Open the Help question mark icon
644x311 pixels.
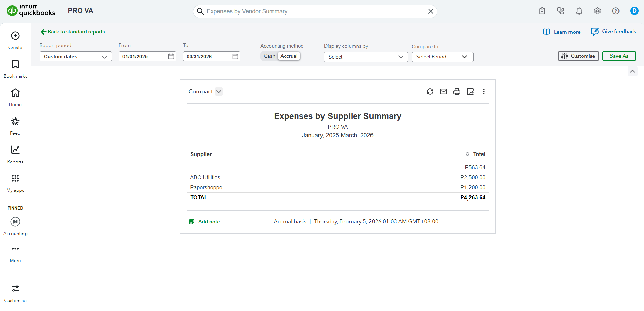click(616, 11)
